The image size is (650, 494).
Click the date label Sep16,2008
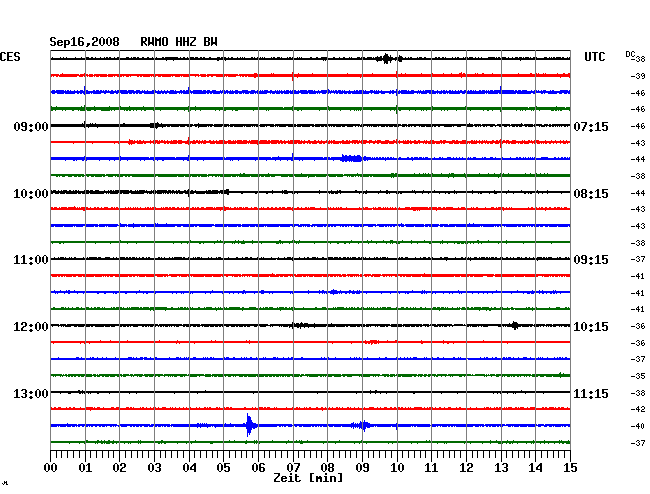click(x=84, y=42)
